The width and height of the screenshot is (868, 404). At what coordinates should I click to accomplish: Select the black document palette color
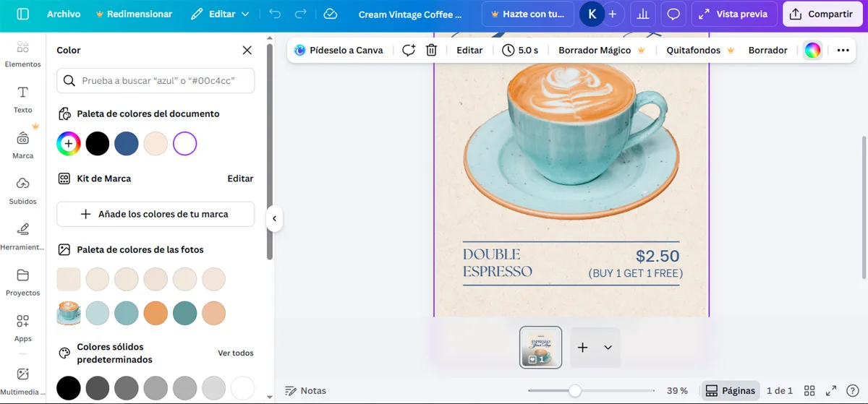click(x=98, y=144)
